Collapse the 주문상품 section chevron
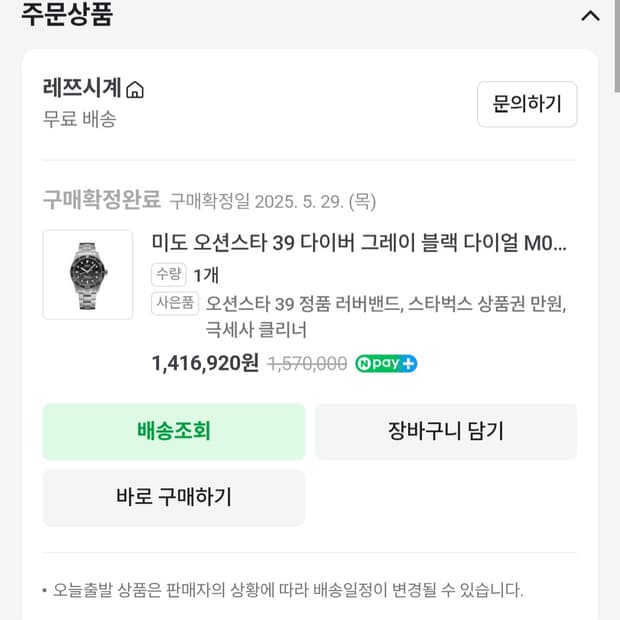 [x=590, y=16]
